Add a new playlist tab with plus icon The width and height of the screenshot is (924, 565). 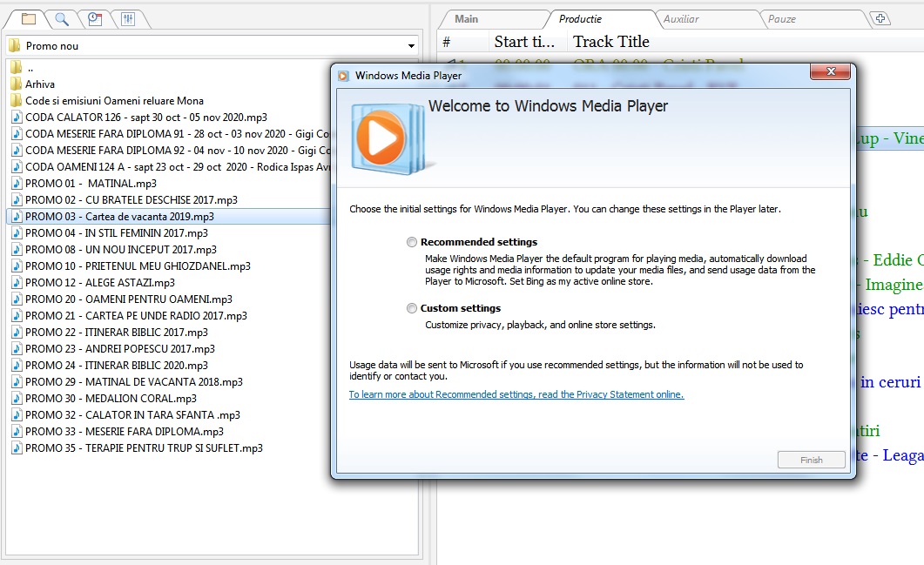click(x=880, y=18)
